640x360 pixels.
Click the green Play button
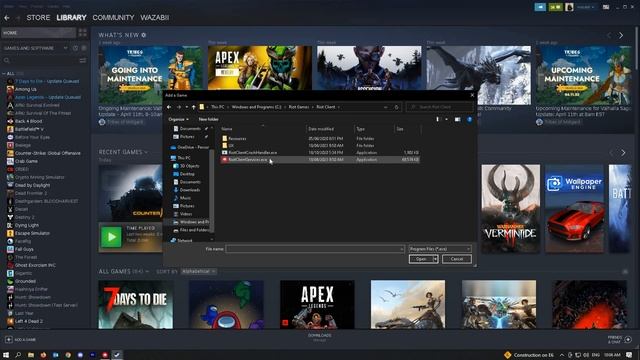tap(111, 237)
